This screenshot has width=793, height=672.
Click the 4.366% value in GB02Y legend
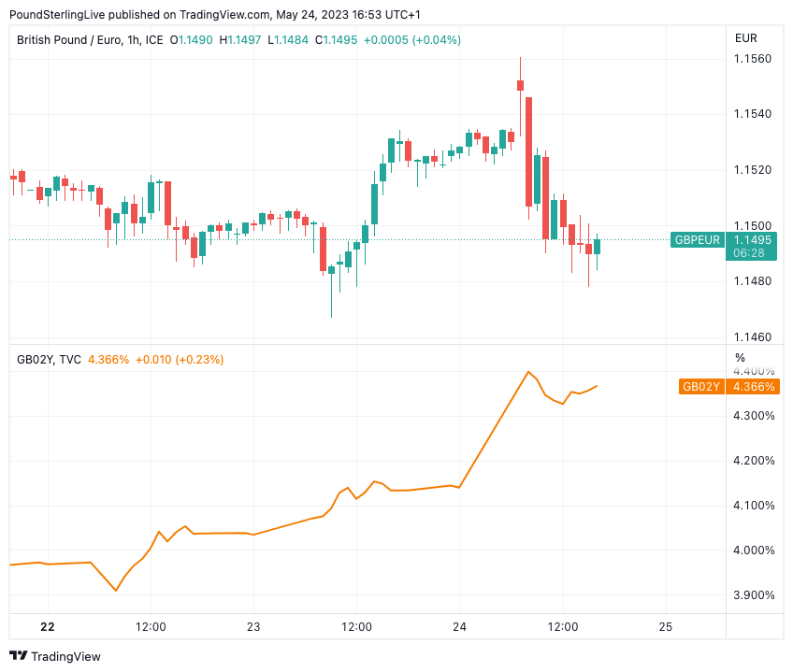click(108, 359)
